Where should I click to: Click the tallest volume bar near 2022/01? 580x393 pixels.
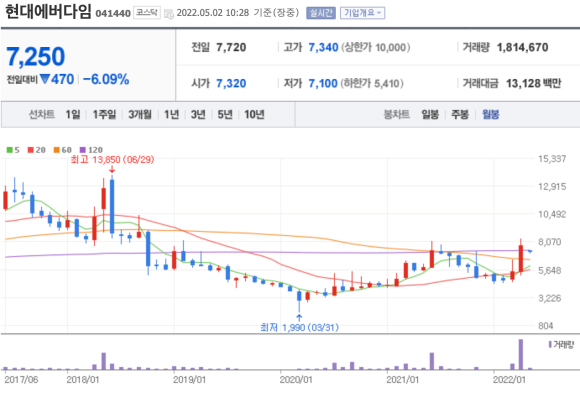pyautogui.click(x=521, y=354)
